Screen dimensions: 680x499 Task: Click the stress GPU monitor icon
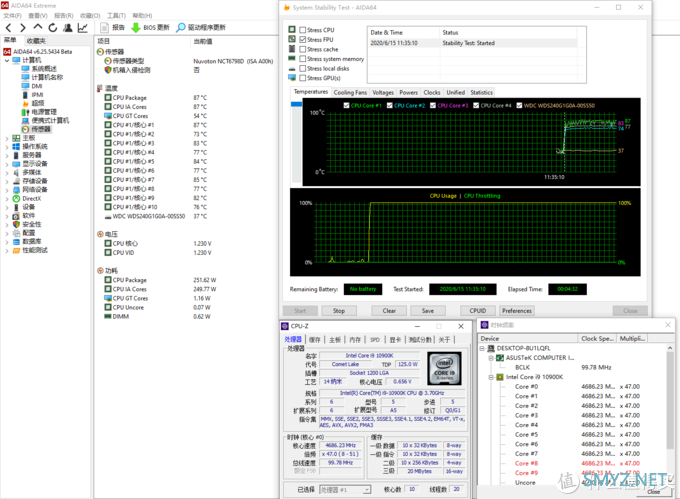pos(292,78)
